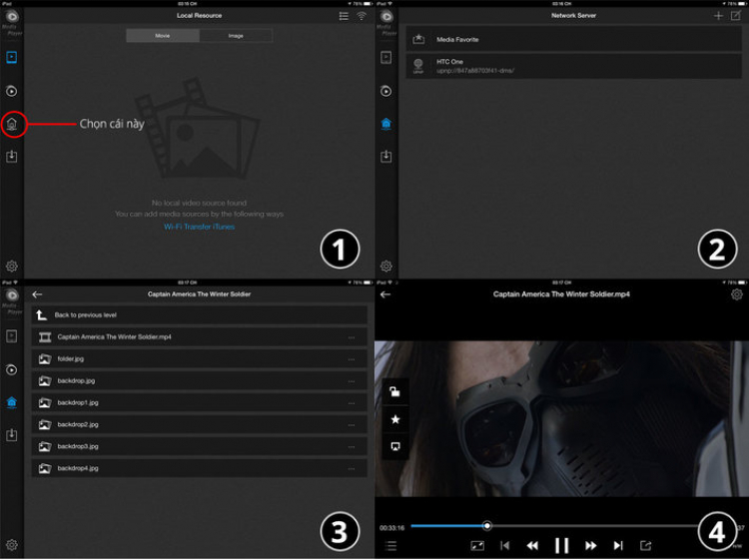
Task: Open more options for backdrop4.jpg row
Action: 352,469
